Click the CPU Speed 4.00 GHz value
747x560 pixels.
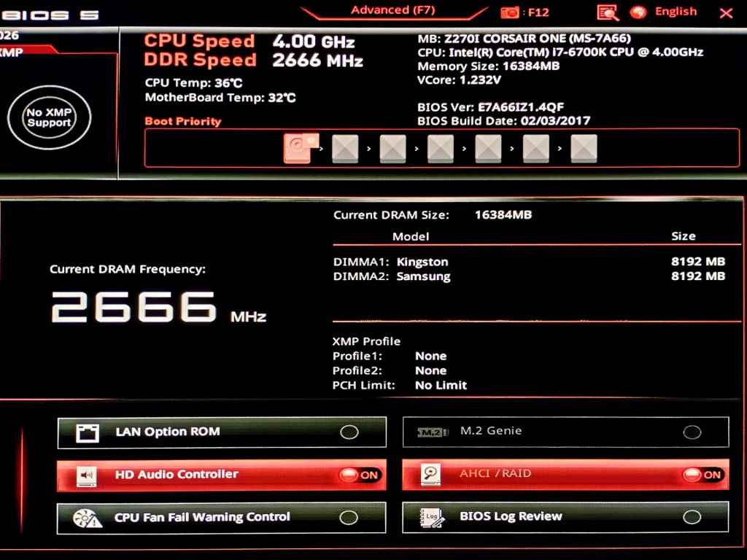click(314, 42)
